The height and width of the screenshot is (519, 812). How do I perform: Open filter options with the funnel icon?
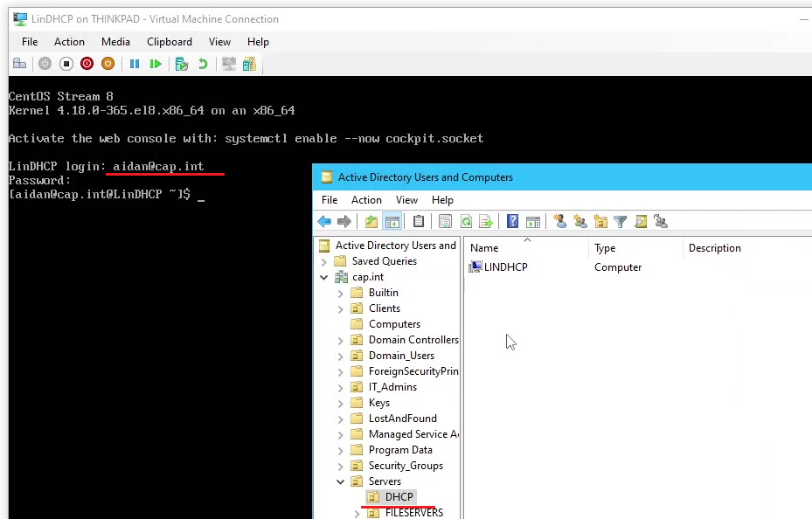coord(621,221)
